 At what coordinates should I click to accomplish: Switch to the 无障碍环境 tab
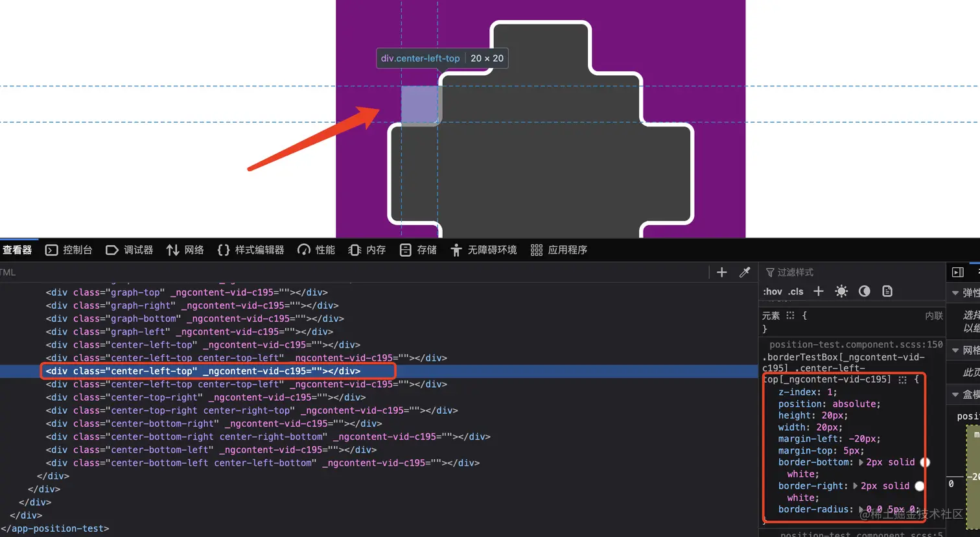point(484,250)
